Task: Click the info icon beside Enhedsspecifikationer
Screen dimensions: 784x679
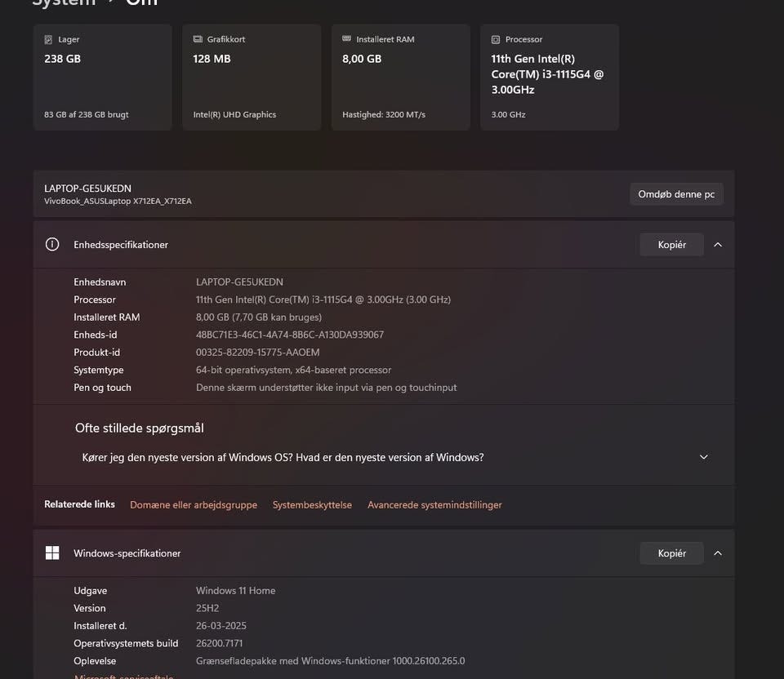Action: (x=52, y=244)
